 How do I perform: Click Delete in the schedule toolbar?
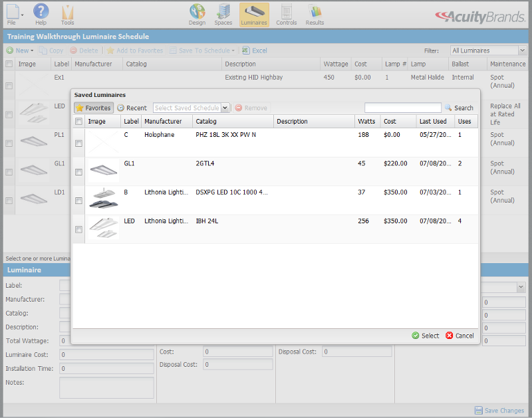[x=84, y=51]
